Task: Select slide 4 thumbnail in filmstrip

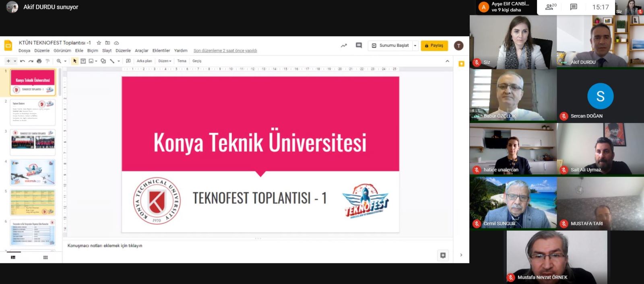Action: pyautogui.click(x=33, y=173)
